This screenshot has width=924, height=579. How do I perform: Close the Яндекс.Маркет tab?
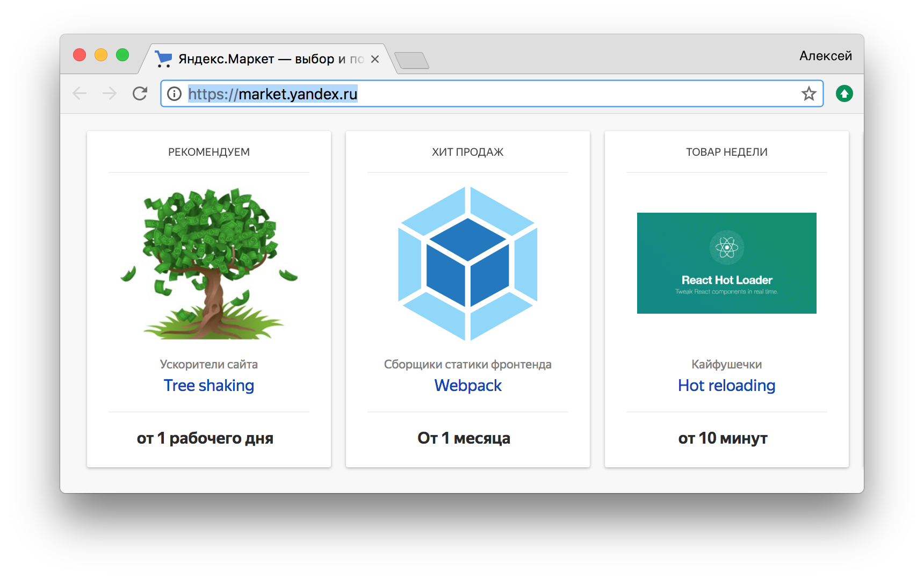coord(375,59)
